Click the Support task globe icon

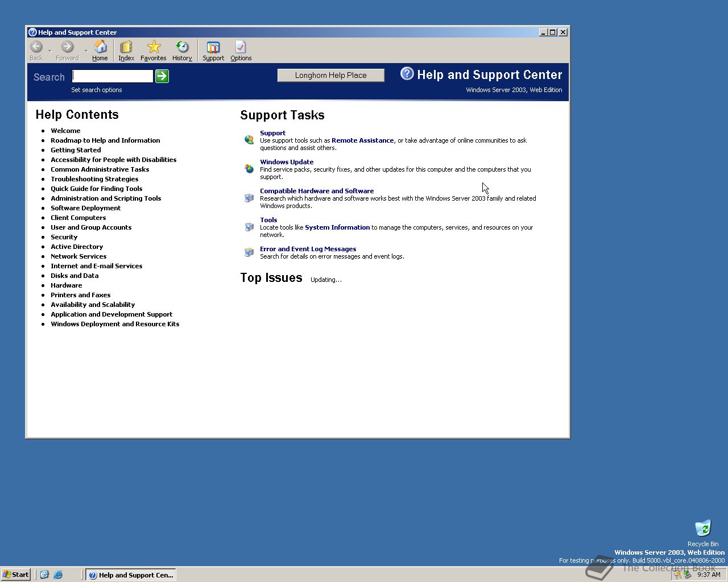[249, 140]
